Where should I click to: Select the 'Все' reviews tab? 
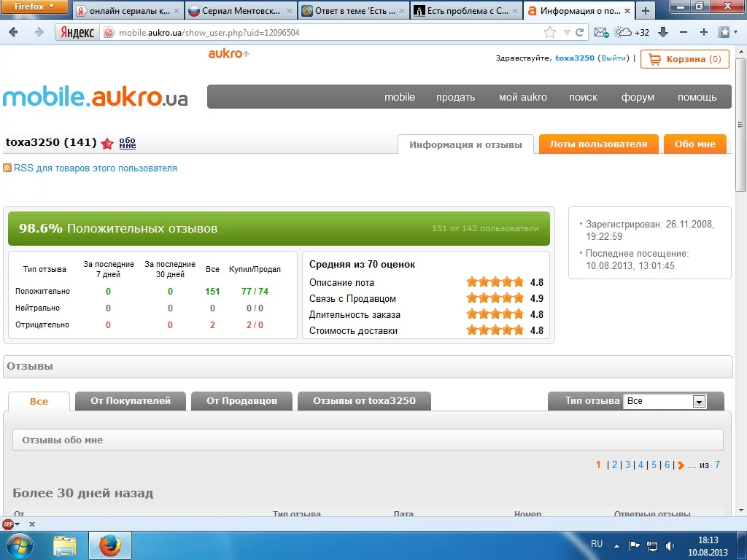39,402
